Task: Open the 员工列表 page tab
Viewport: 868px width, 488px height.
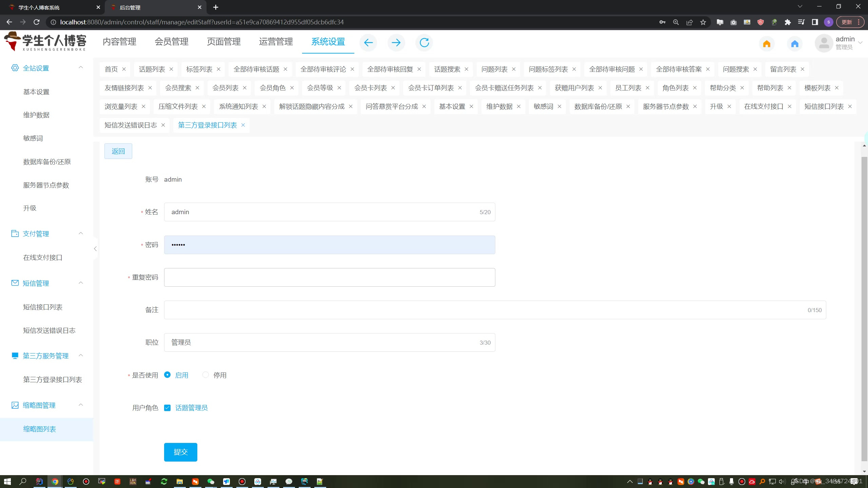Action: pos(628,88)
